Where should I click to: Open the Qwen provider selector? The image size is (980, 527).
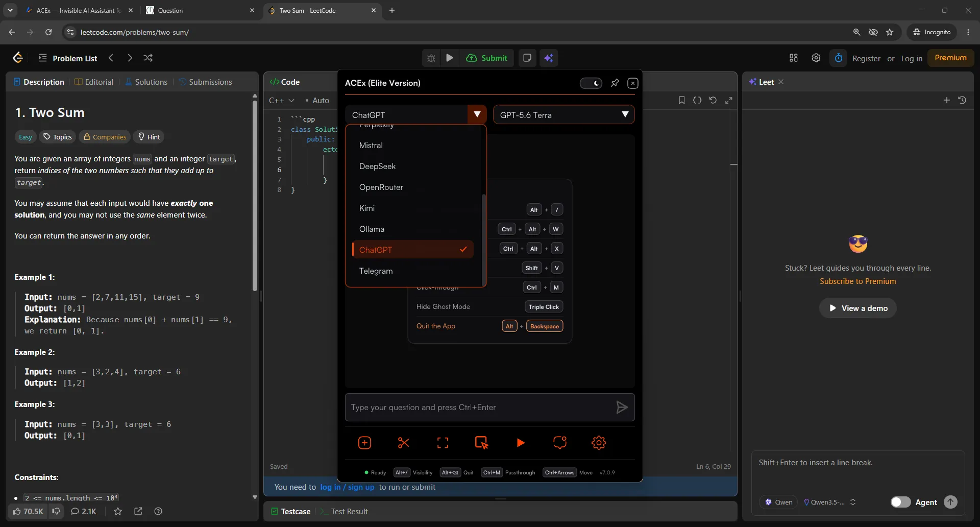click(x=779, y=502)
